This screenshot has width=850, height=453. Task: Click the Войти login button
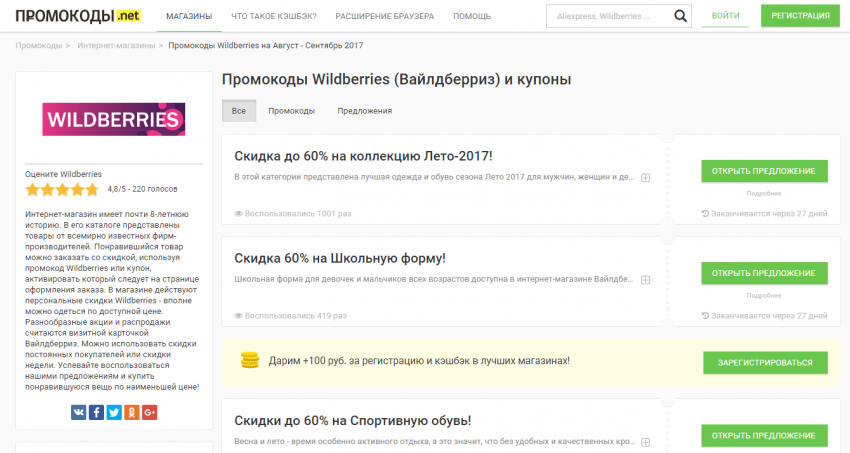coord(725,16)
